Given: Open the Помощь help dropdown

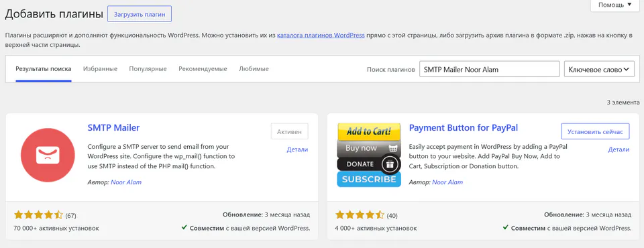Looking at the screenshot, I should coord(615,5).
